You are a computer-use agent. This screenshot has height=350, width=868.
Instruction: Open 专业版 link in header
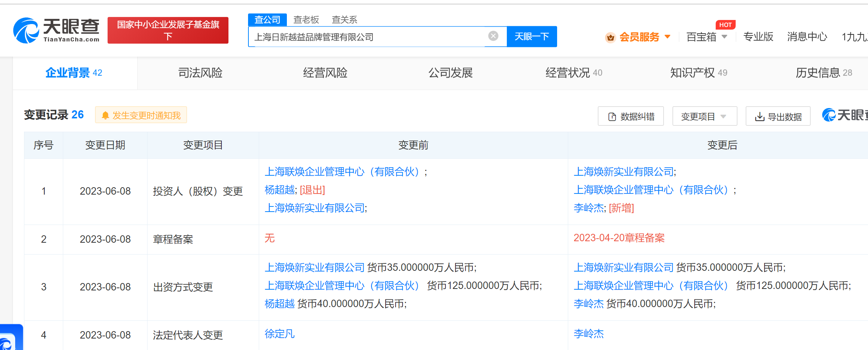[758, 37]
